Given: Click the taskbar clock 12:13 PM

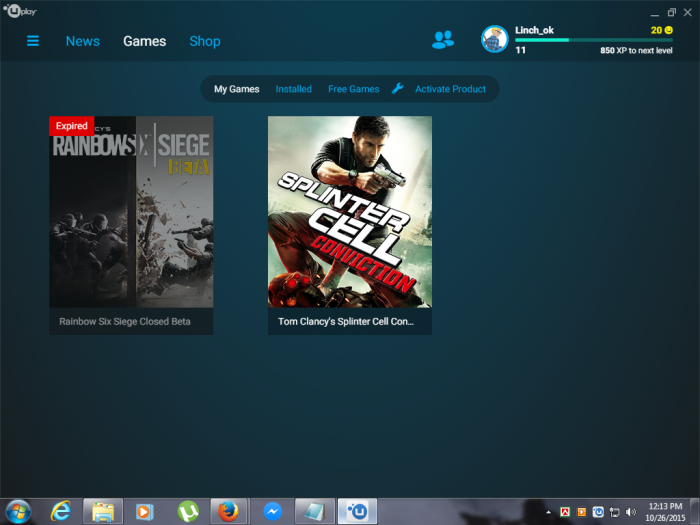Looking at the screenshot, I should (x=665, y=507).
